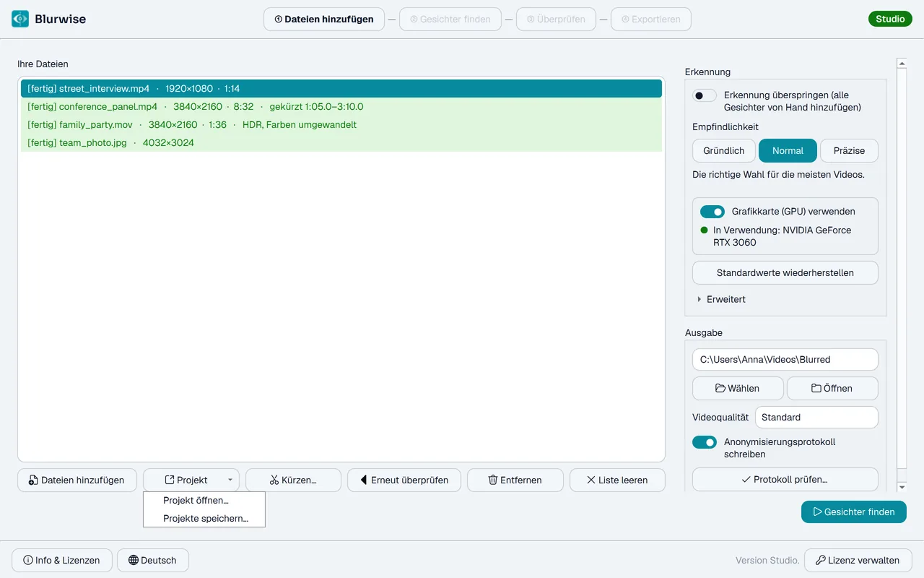Select the family_party.mov file row
This screenshot has width=924, height=578.
(x=341, y=124)
